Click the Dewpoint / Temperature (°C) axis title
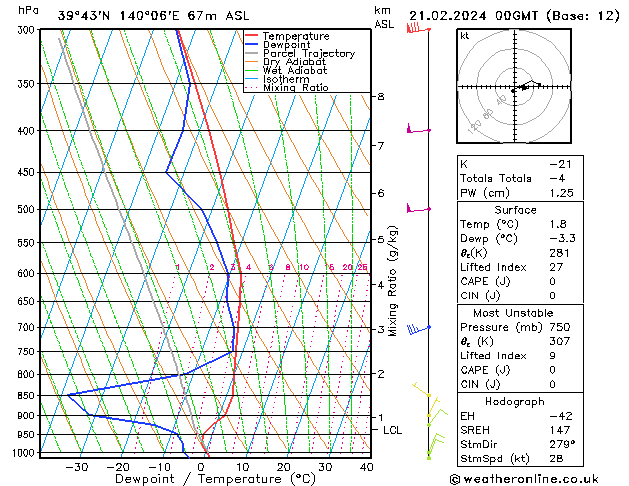629x486 pixels. click(x=215, y=479)
